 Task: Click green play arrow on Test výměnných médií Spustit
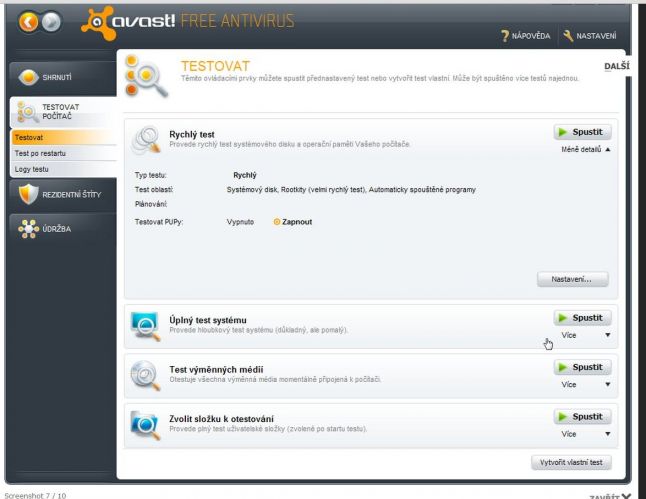[x=562, y=368]
